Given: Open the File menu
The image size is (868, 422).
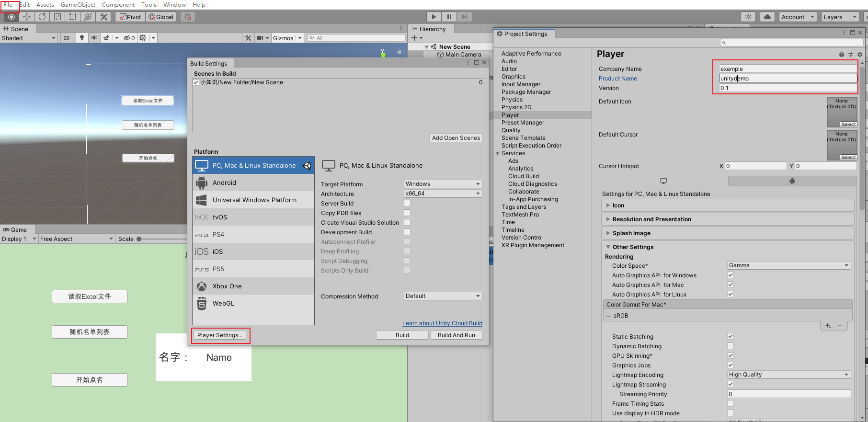Looking at the screenshot, I should point(8,5).
